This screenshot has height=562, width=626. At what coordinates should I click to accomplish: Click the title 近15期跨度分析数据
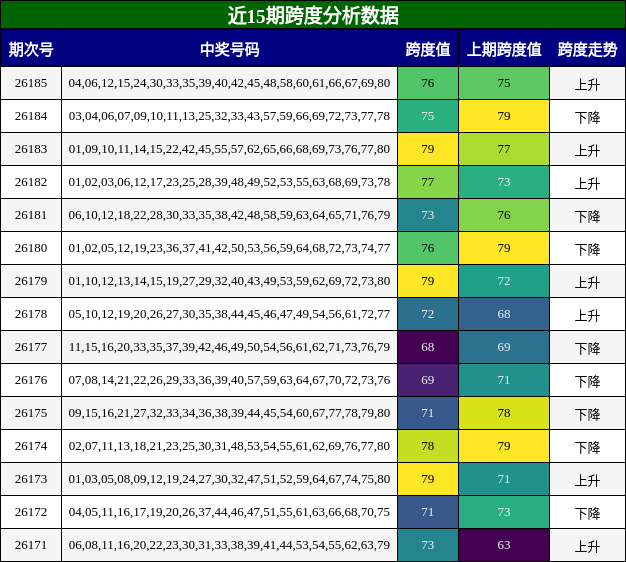313,16
